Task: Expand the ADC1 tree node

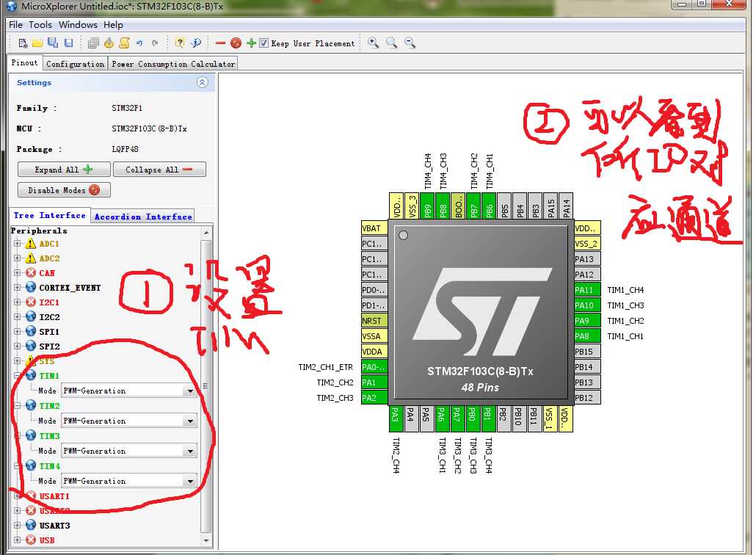Action: (x=18, y=244)
